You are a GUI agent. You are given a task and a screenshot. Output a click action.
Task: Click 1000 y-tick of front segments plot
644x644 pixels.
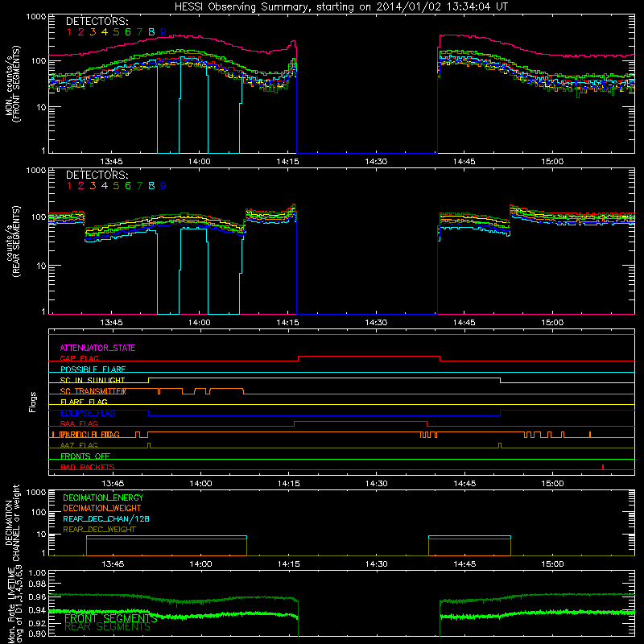pos(36,17)
